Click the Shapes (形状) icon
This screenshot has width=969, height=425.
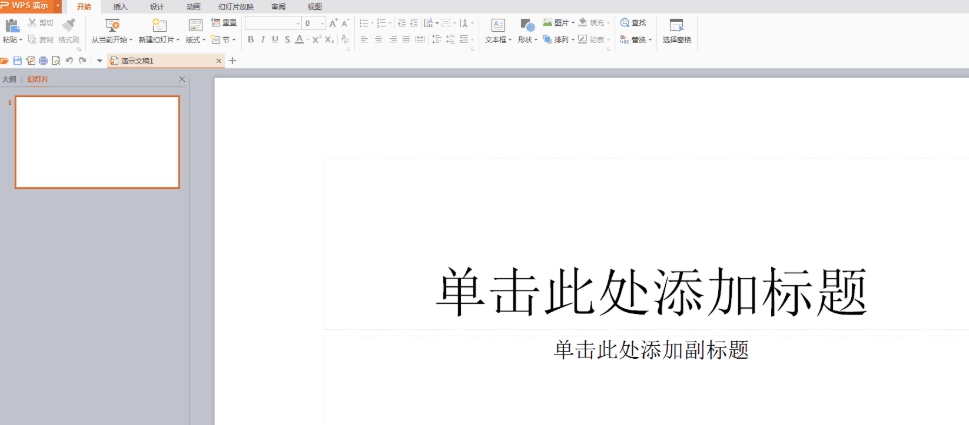(x=527, y=25)
